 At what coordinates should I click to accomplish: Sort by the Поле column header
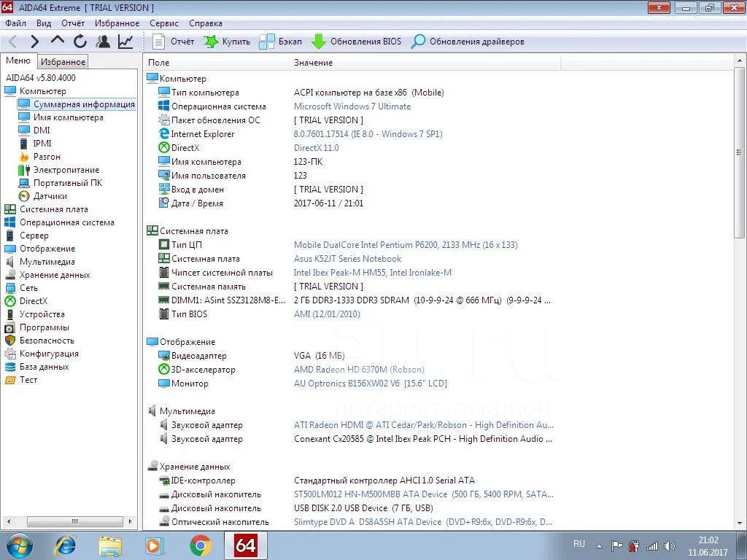(216, 63)
